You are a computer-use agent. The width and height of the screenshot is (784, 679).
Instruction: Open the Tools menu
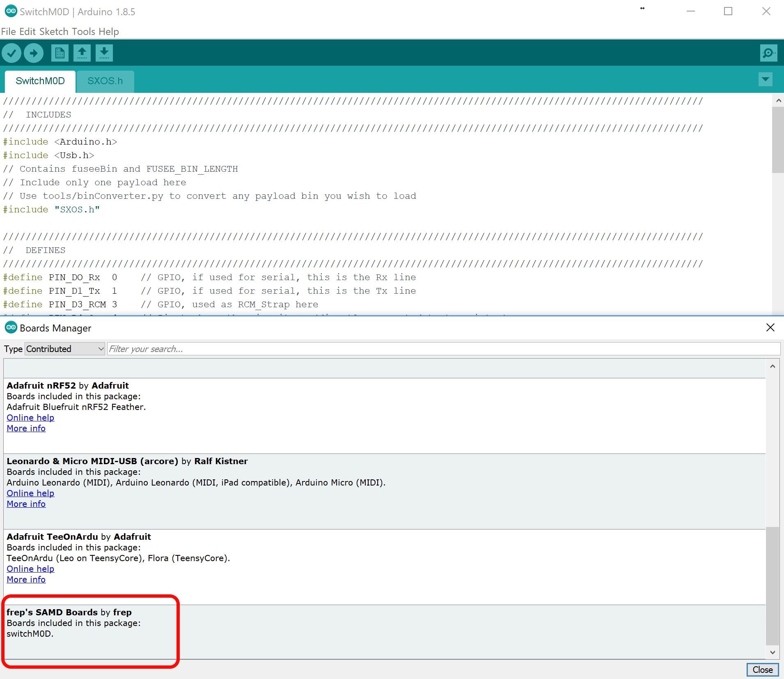coord(83,32)
